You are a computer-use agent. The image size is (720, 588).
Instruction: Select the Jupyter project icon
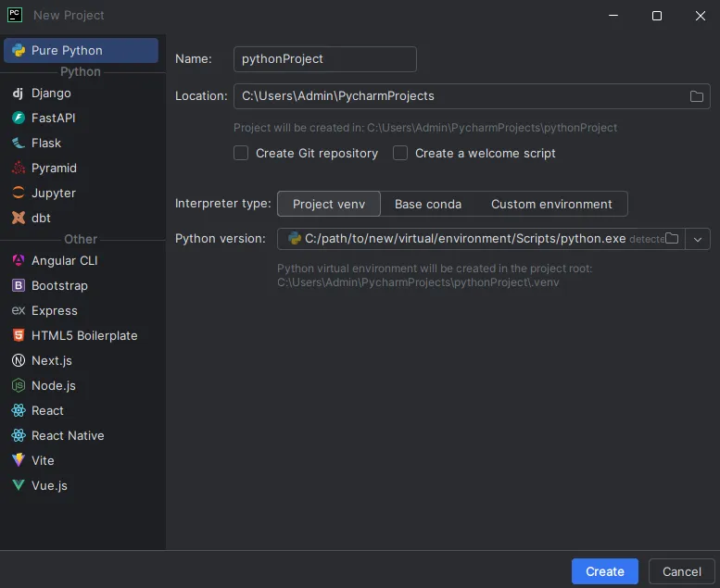tap(18, 194)
